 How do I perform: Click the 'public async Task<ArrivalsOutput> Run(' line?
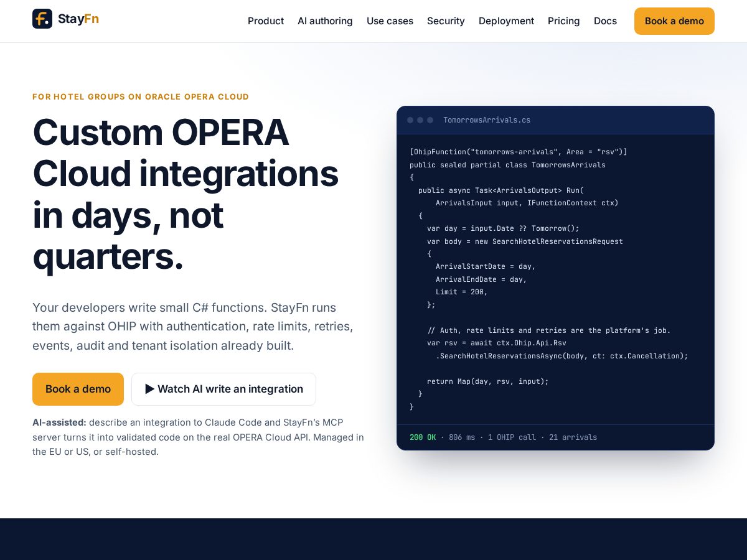(501, 190)
